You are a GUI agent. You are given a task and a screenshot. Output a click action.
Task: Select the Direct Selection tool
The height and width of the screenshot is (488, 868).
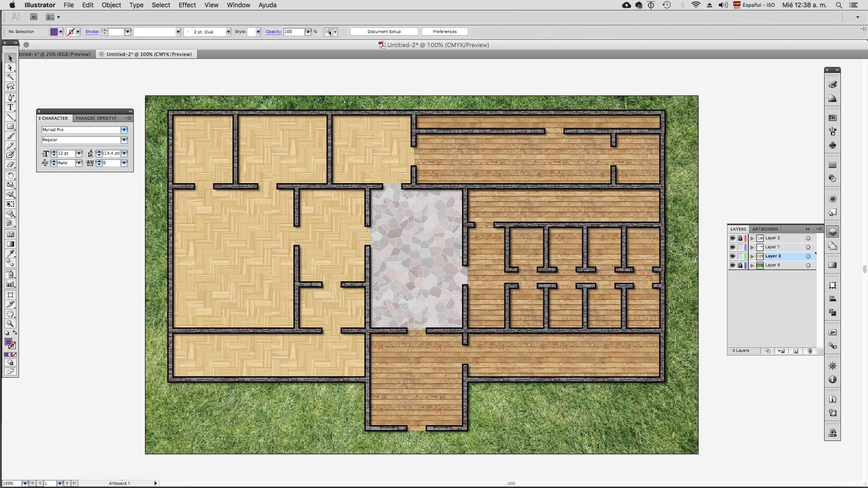(10, 67)
